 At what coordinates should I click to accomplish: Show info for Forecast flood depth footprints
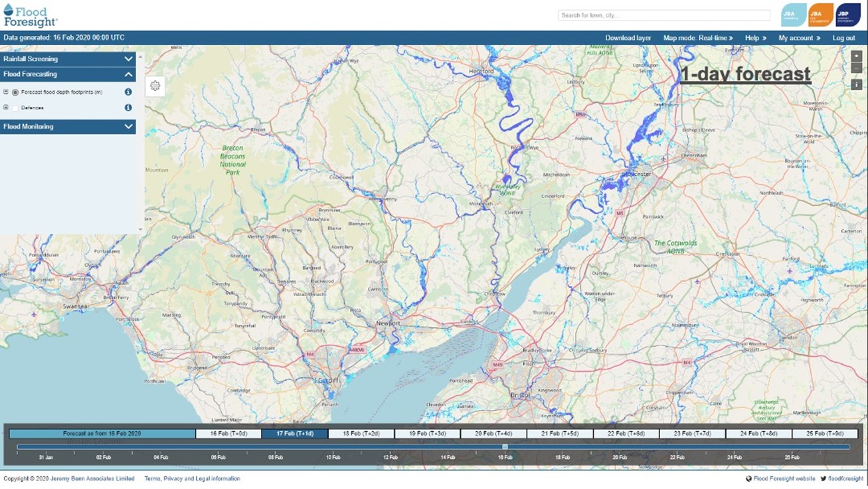[x=128, y=92]
